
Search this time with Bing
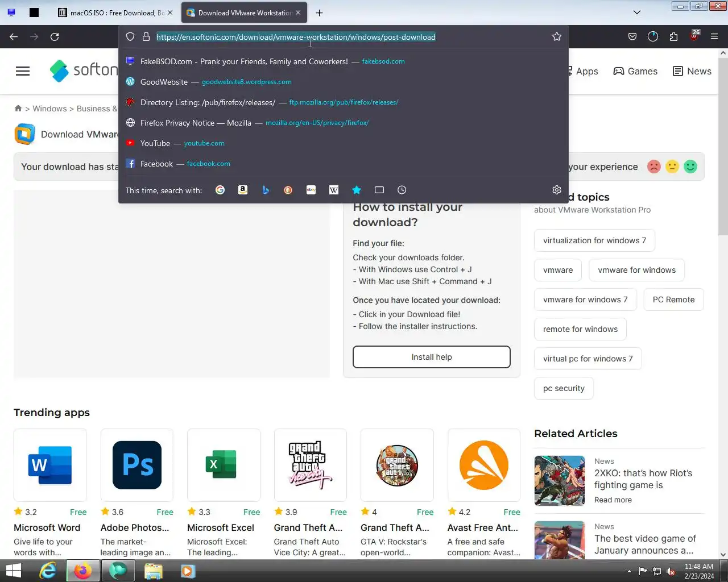pos(266,190)
